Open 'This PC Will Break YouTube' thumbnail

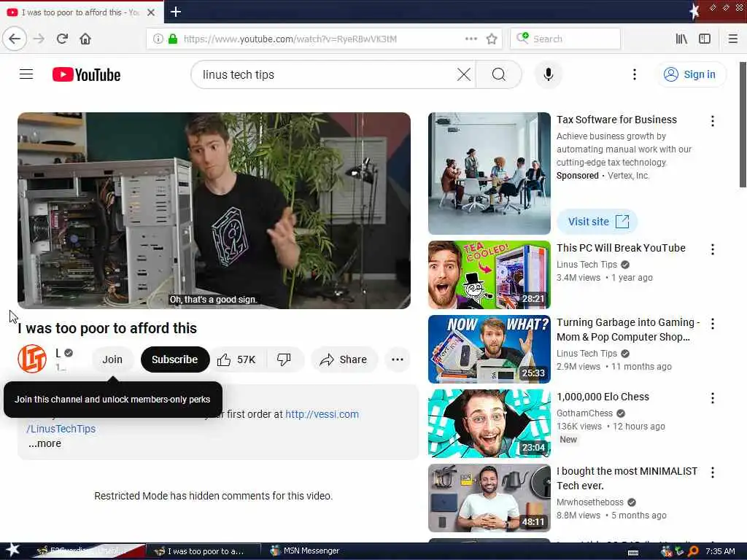(489, 275)
